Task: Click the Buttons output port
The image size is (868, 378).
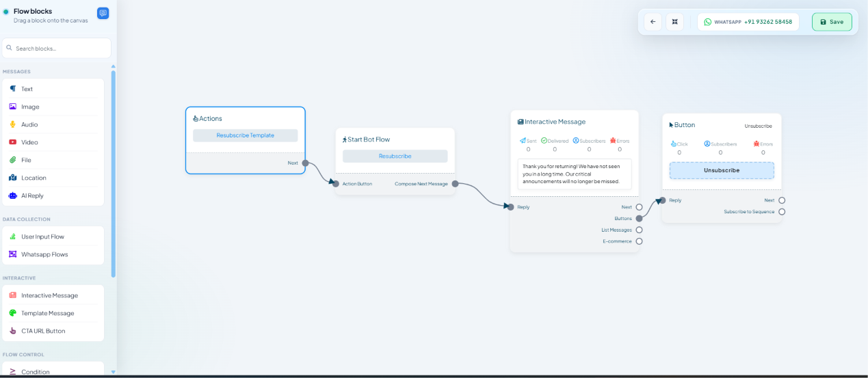Action: coord(639,218)
